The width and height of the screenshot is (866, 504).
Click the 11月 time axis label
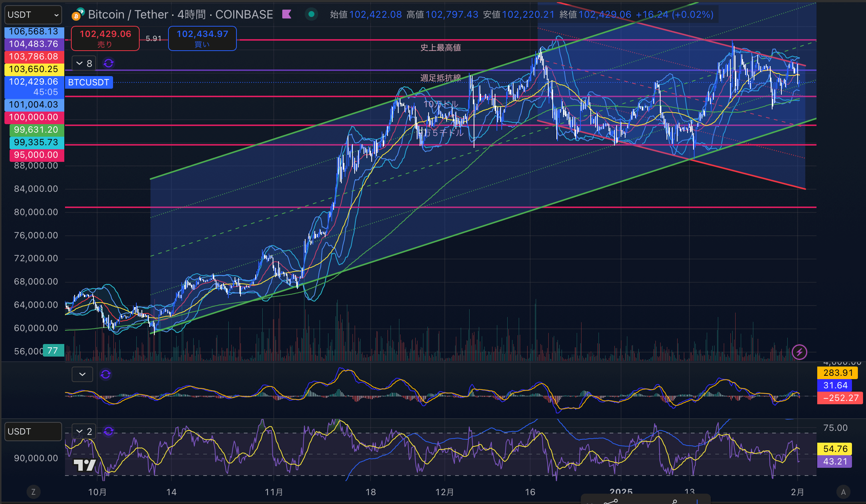click(x=274, y=492)
